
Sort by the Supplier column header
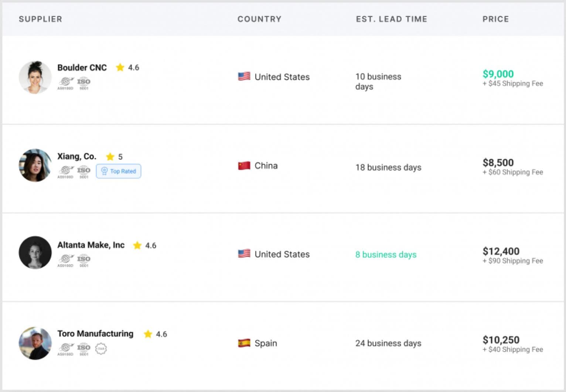coord(40,19)
